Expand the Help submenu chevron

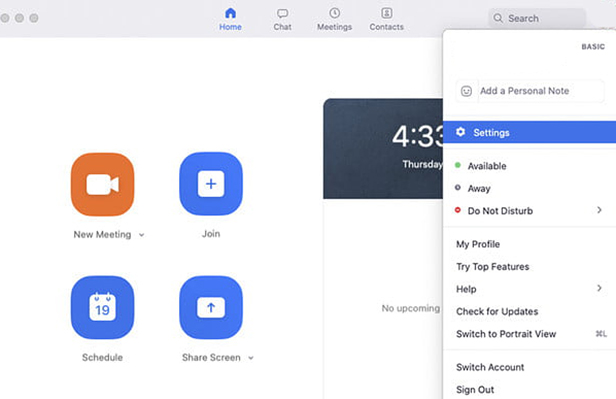point(599,288)
